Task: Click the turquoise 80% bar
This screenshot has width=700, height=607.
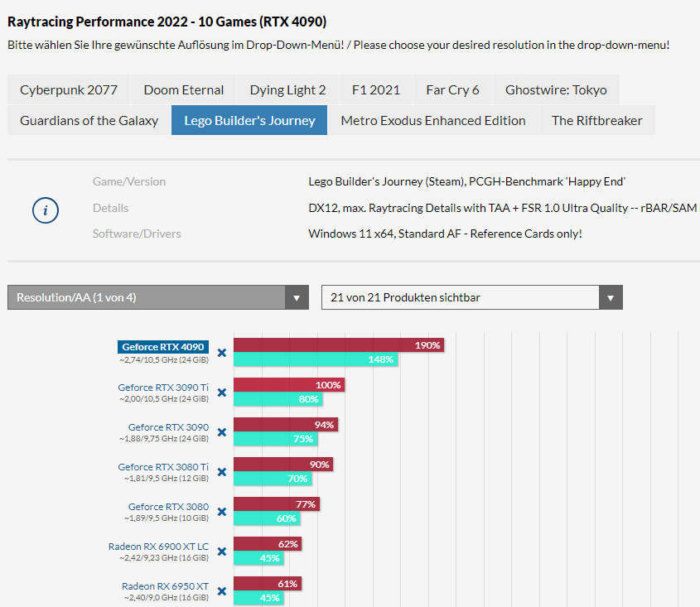Action: [x=278, y=399]
